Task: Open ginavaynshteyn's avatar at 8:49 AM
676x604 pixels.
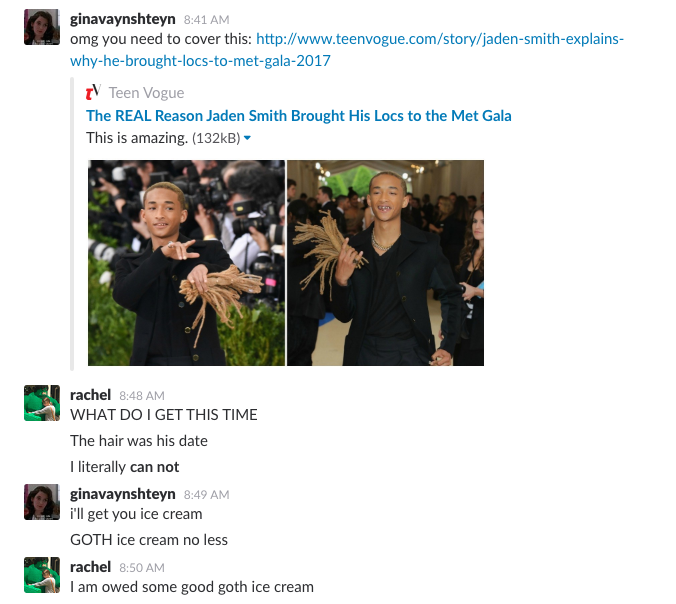Action: pyautogui.click(x=42, y=502)
